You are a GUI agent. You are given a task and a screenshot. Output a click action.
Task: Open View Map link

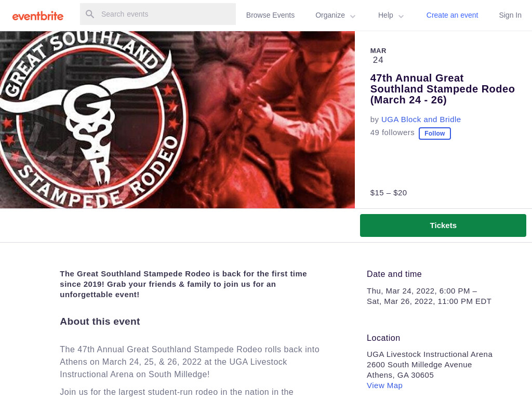point(384,385)
